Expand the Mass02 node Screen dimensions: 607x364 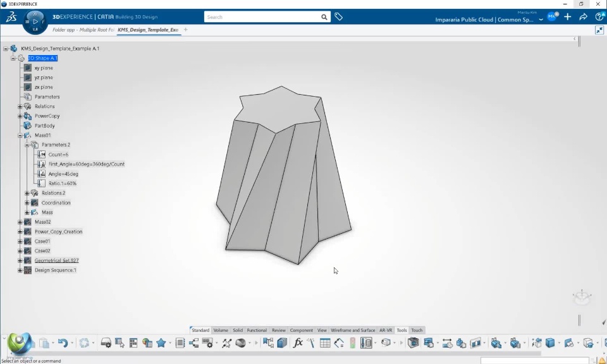[20, 222]
